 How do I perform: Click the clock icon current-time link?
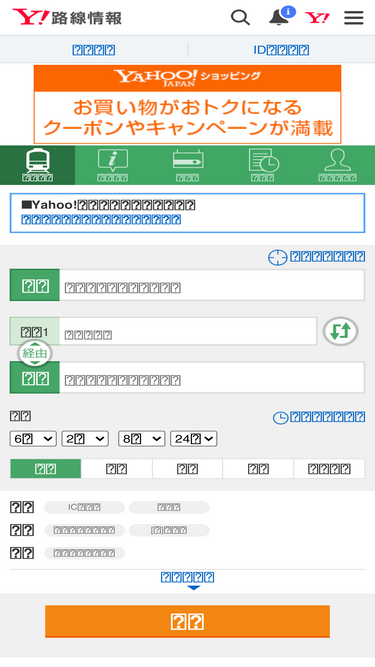tap(319, 417)
